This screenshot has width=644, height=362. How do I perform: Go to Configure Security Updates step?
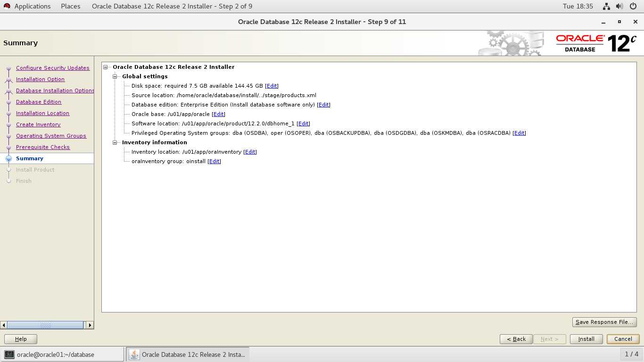tap(53, 68)
